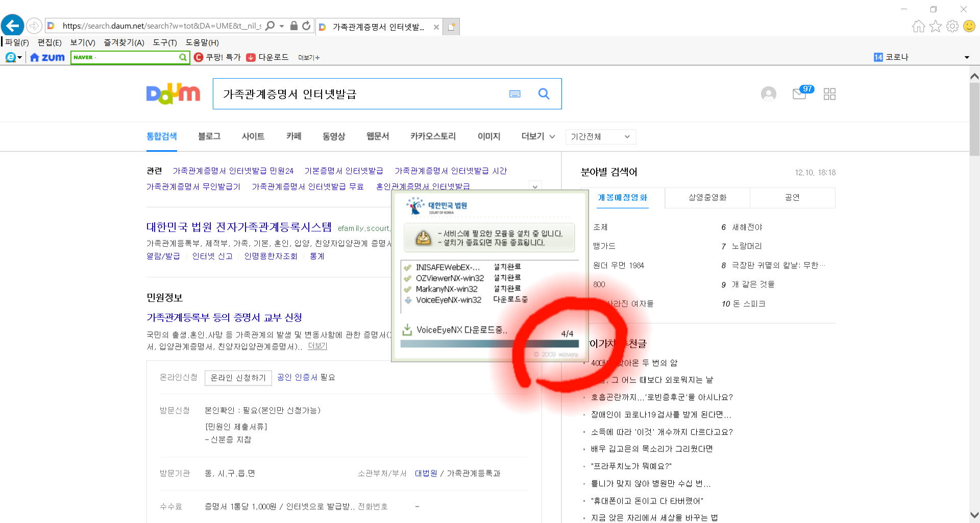The width and height of the screenshot is (980, 523).
Task: Open the mail icon with 97 badge
Action: click(x=802, y=93)
